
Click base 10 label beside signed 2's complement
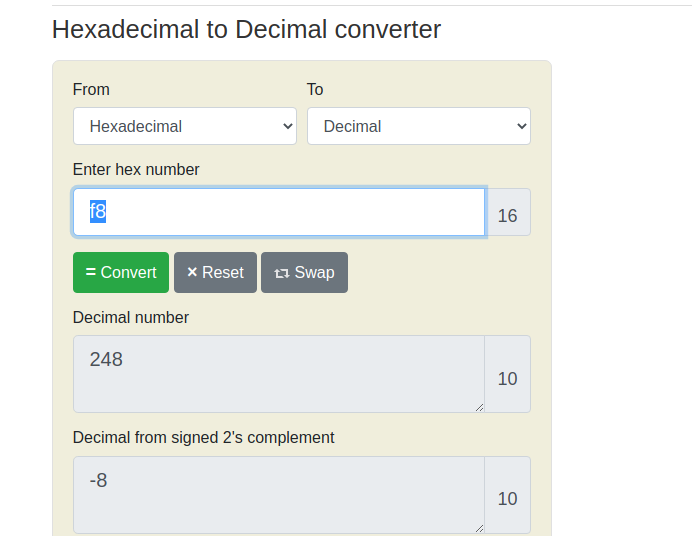click(x=507, y=498)
